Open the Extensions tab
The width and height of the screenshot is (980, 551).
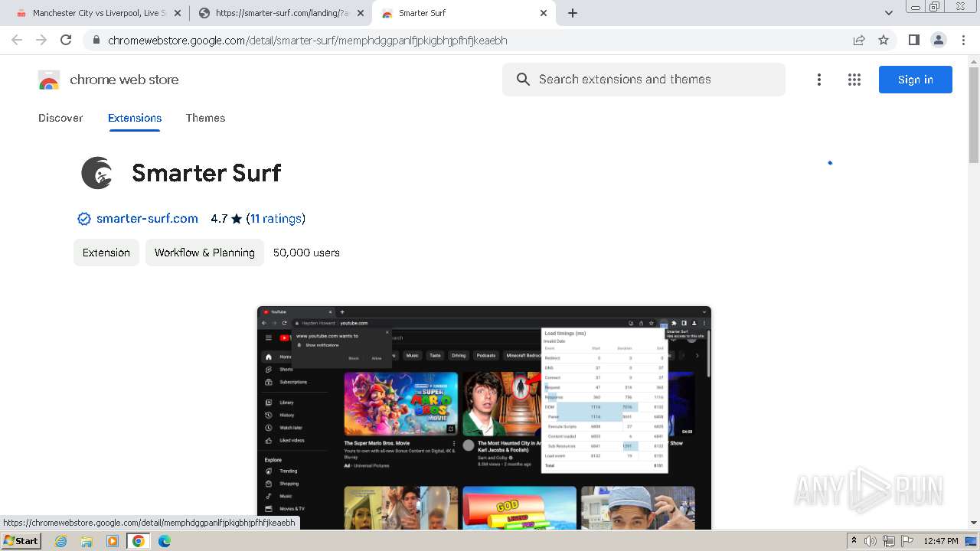coord(135,118)
